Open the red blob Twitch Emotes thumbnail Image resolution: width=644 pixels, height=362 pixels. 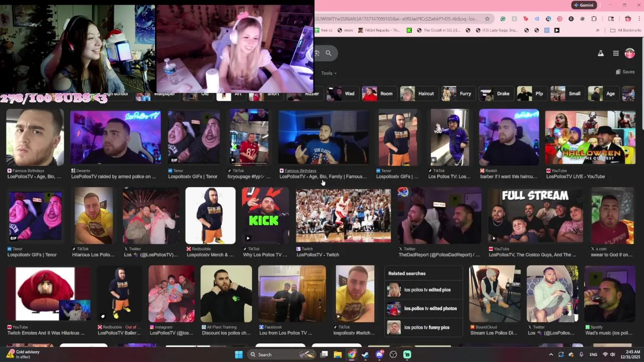click(49, 294)
